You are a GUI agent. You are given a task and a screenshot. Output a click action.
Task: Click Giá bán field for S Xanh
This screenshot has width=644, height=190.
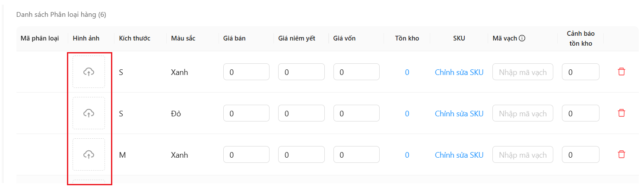[246, 72]
